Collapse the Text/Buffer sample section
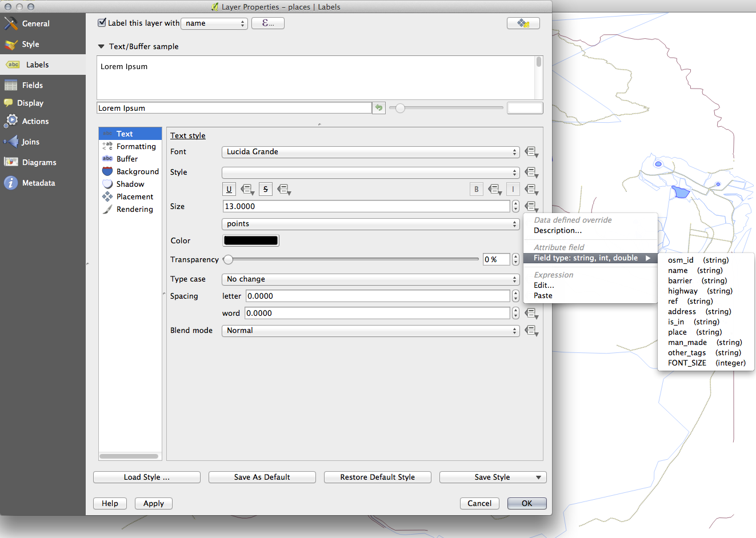Image resolution: width=756 pixels, height=538 pixels. [101, 47]
